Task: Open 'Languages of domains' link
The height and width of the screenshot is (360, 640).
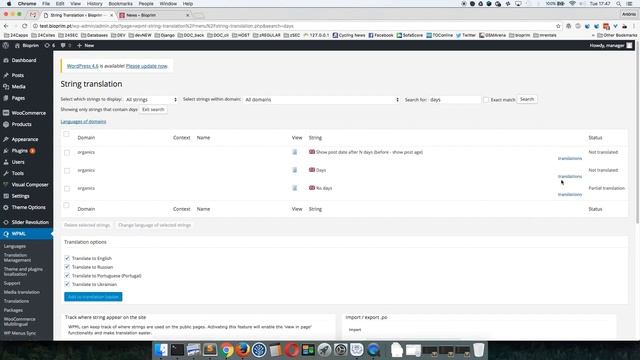Action: pos(83,122)
